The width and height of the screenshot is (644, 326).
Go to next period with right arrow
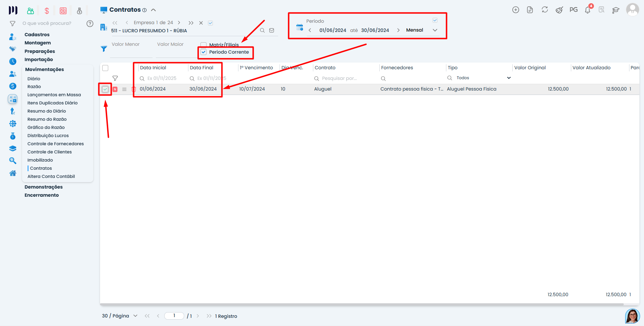(x=398, y=30)
